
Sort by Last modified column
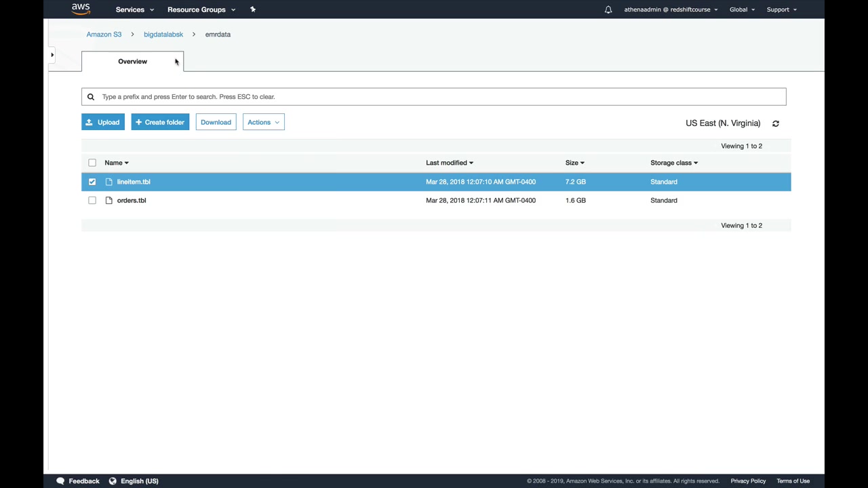click(x=450, y=163)
